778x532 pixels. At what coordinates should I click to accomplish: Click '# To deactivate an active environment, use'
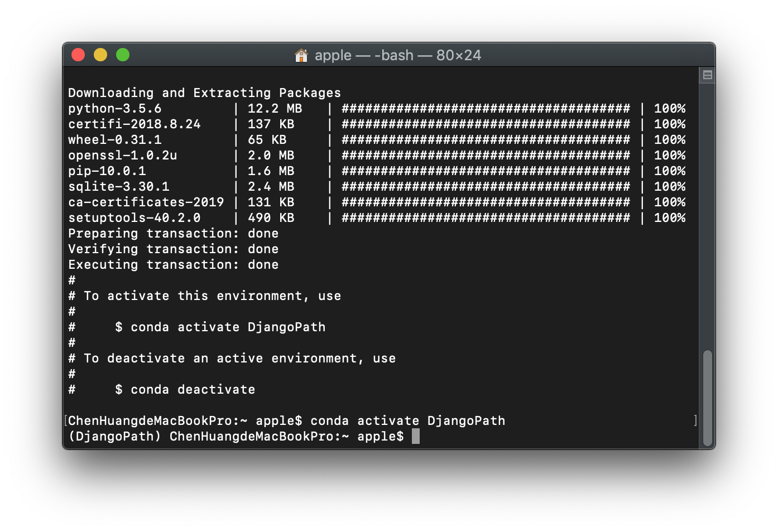pyautogui.click(x=232, y=358)
